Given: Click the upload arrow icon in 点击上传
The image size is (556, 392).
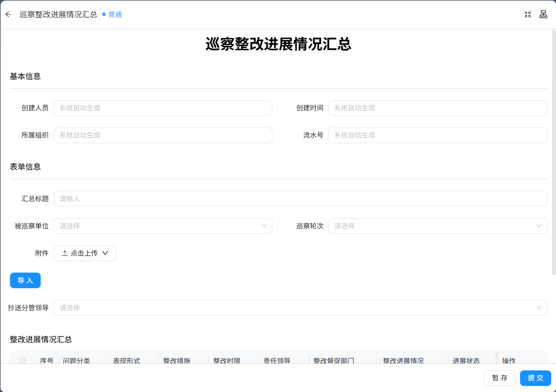Looking at the screenshot, I should (x=65, y=253).
